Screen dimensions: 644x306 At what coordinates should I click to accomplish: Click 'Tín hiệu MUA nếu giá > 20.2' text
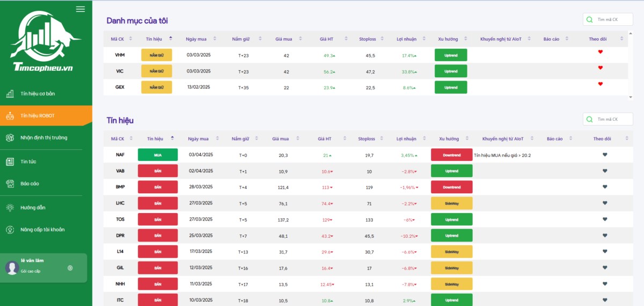pos(502,155)
